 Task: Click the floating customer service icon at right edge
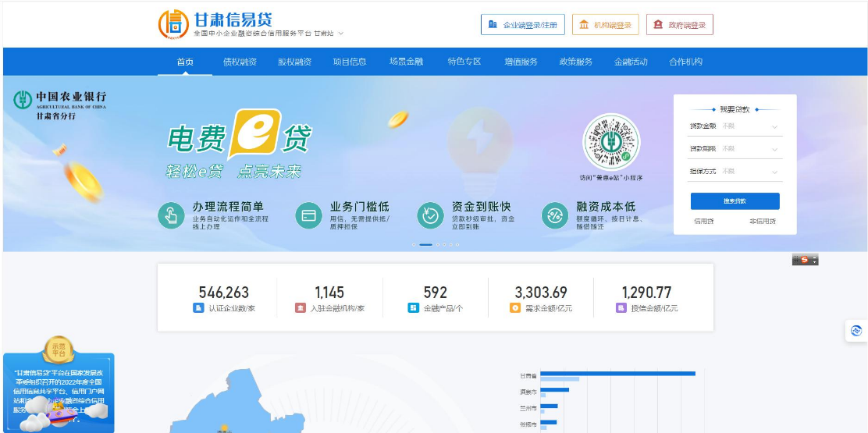point(856,331)
